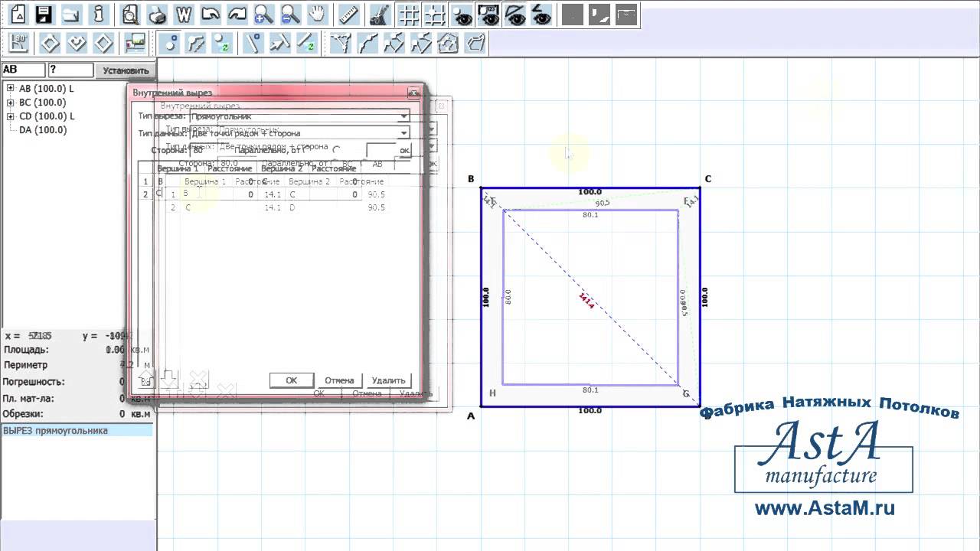Open print preview with the magnifier page icon

click(x=131, y=14)
